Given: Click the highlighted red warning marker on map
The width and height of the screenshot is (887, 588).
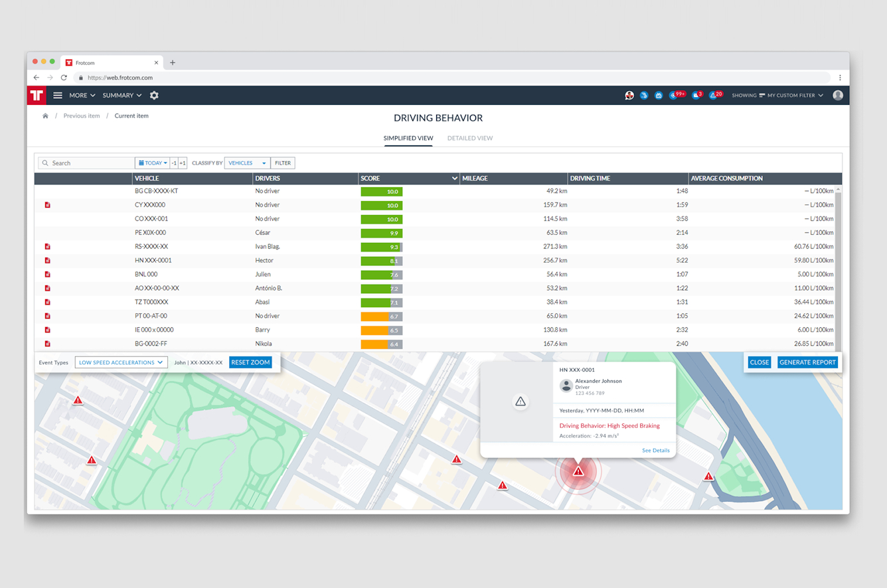Looking at the screenshot, I should [x=578, y=471].
